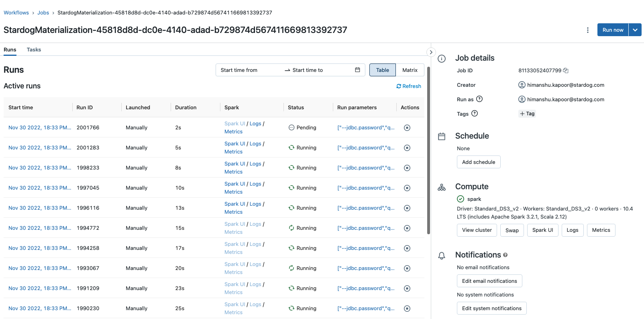Viewport: 644px width, 319px height.
Task: Switch runs view to Table
Action: coord(382,70)
